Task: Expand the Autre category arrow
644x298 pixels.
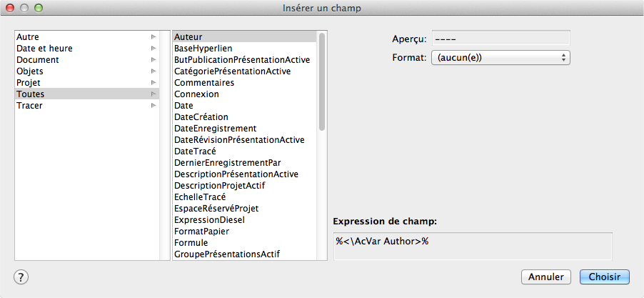Action: (x=153, y=36)
